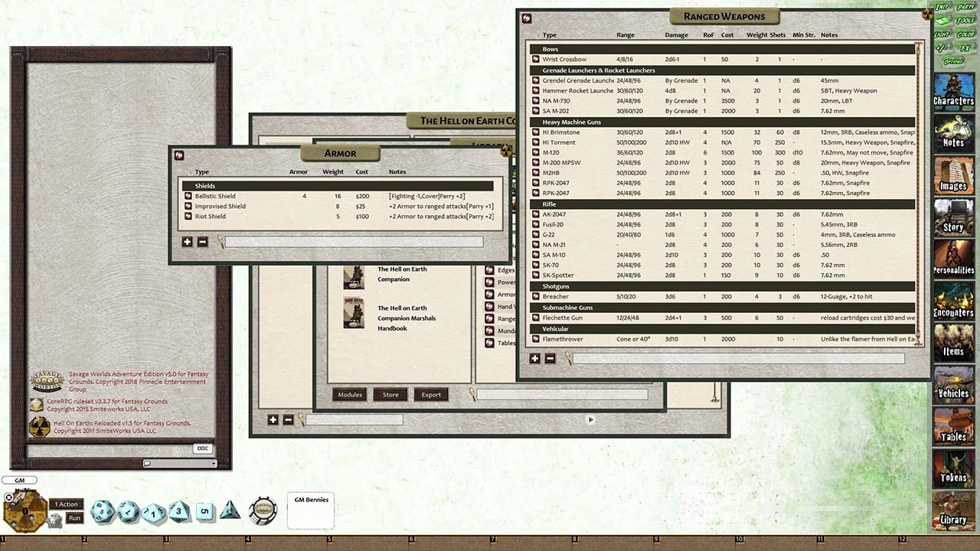Expand the Options entry in the sidebar
The image size is (980, 551).
click(953, 61)
